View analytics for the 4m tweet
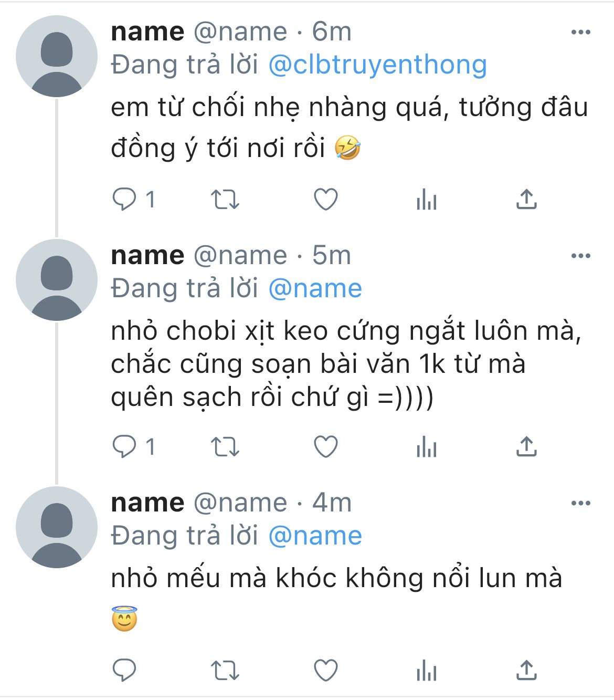 [426, 671]
